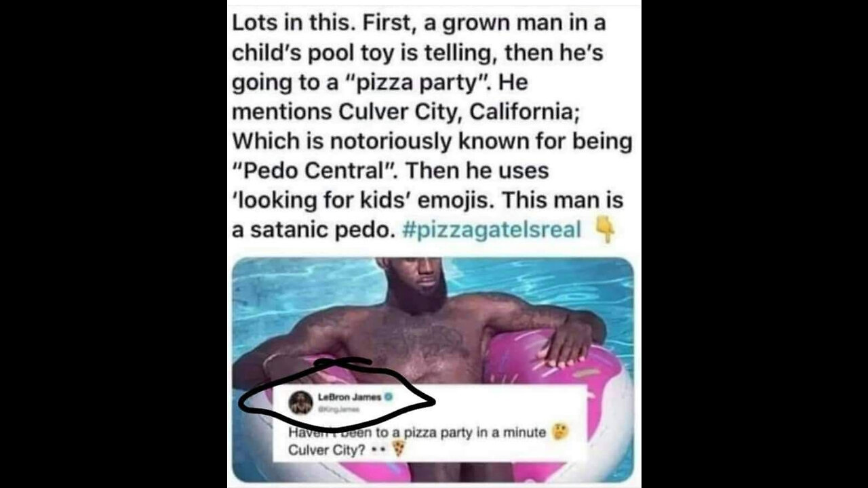
Task: Click the black bar right of the image
Action: (754, 244)
